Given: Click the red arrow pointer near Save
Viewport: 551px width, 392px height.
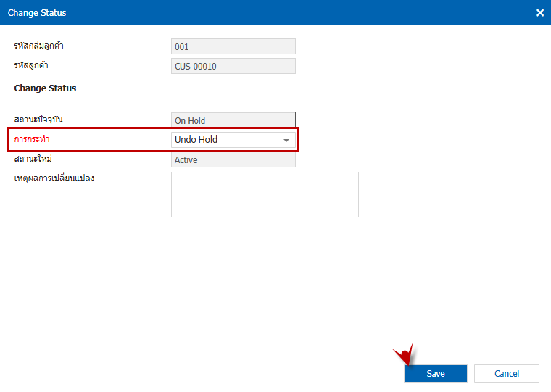Looking at the screenshot, I should point(403,354).
